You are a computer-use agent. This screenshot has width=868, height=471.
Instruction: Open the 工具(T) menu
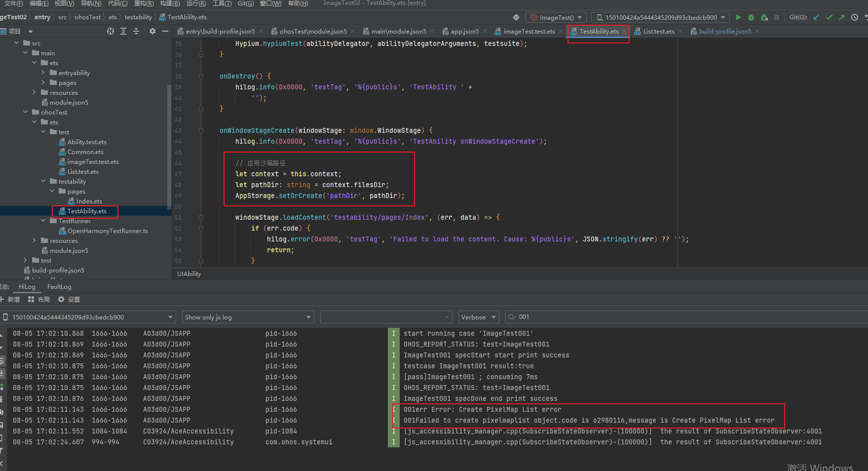222,3
